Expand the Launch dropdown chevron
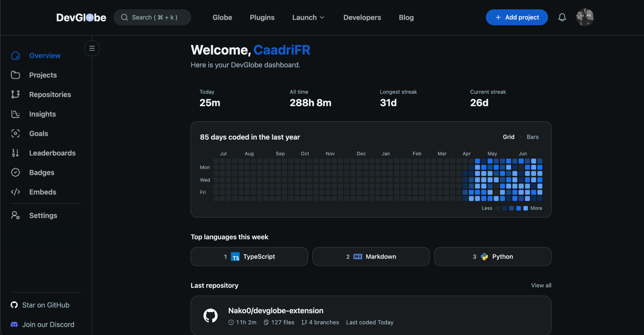 (322, 18)
